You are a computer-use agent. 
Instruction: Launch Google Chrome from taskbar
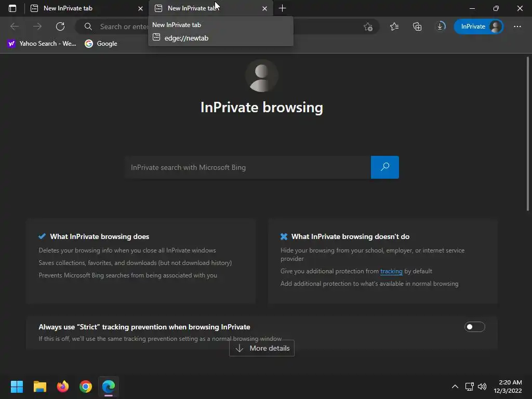click(x=86, y=387)
